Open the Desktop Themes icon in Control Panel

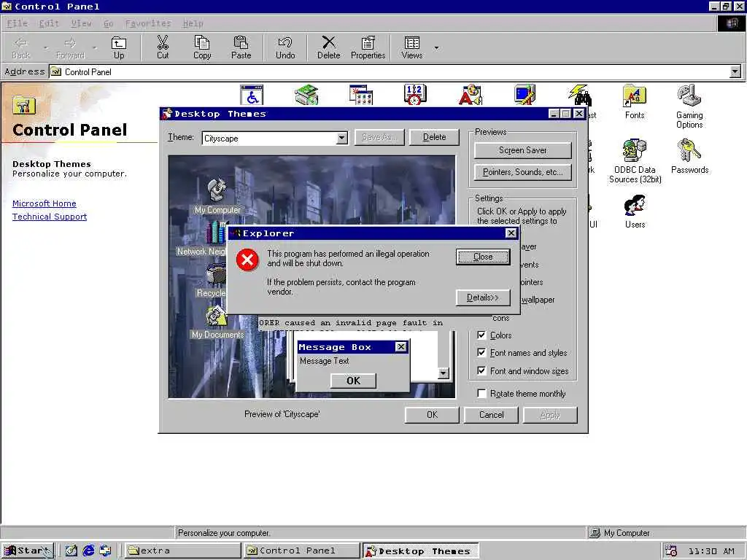coord(471,94)
